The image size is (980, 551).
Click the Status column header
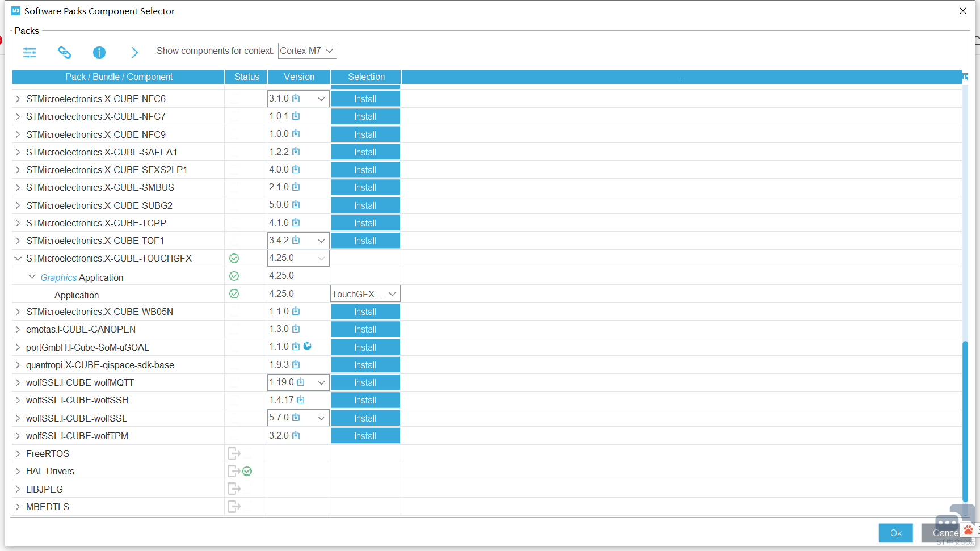[247, 77]
